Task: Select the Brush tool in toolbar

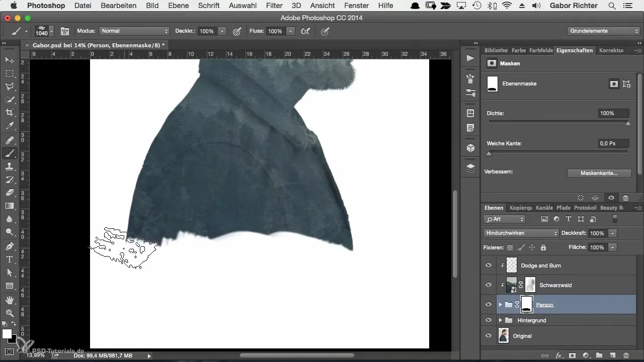Action: coord(10,153)
